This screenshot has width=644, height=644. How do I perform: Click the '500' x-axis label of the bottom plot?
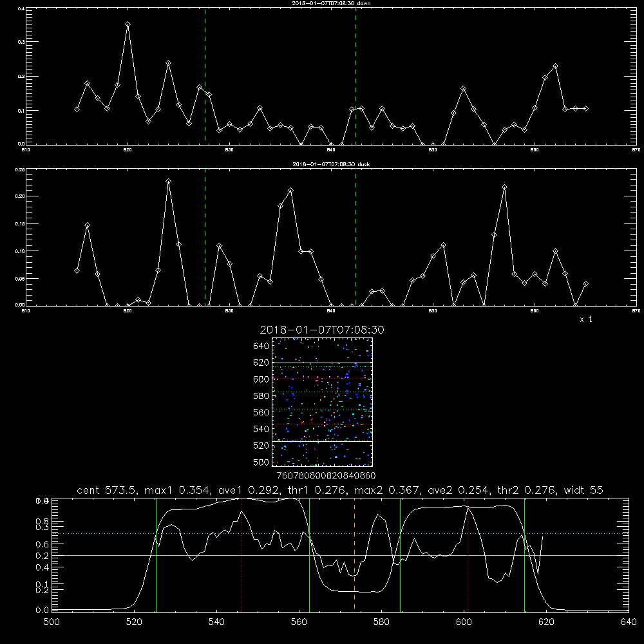tap(52, 622)
